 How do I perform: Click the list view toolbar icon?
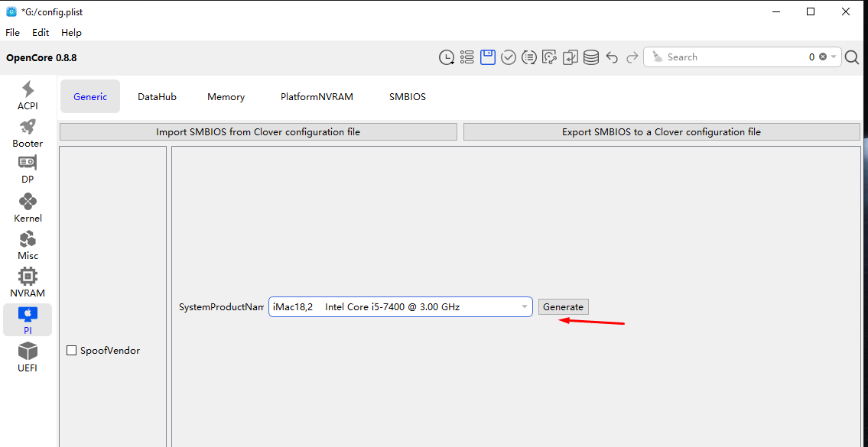point(467,57)
